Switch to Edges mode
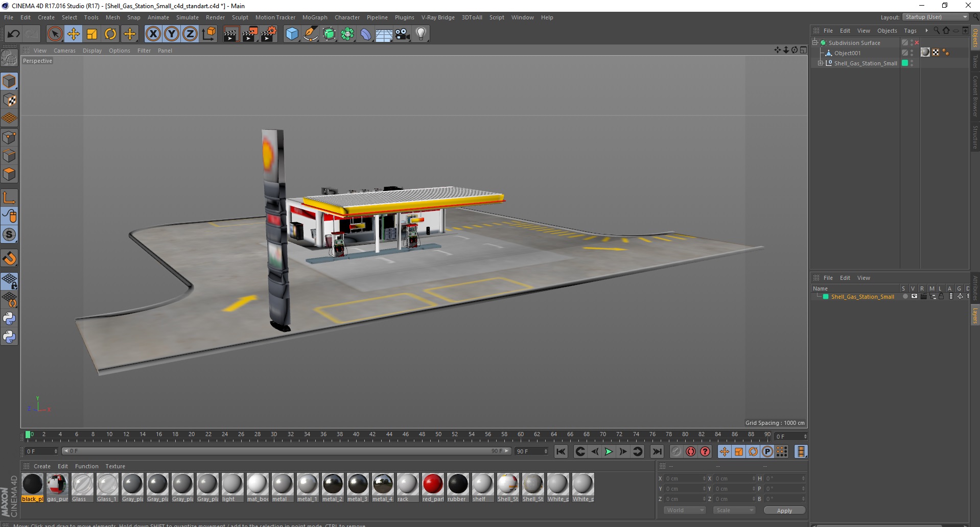This screenshot has height=527, width=980. pyautogui.click(x=9, y=156)
